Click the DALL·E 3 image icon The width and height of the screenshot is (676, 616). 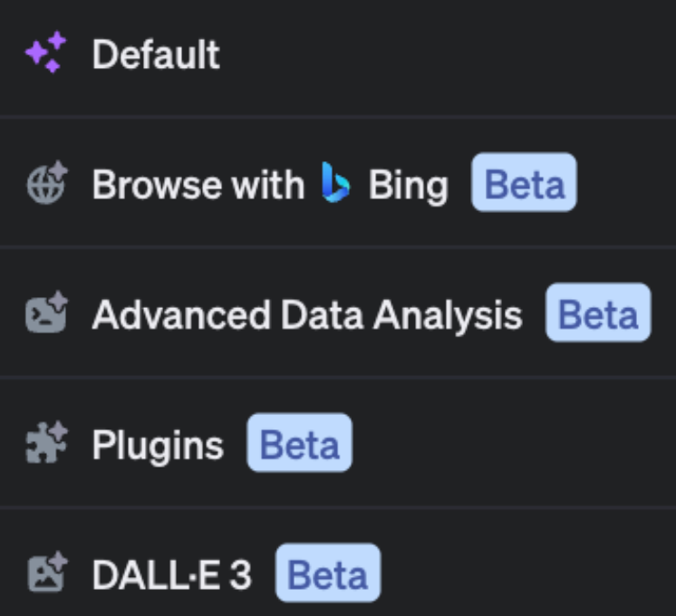pyautogui.click(x=45, y=574)
